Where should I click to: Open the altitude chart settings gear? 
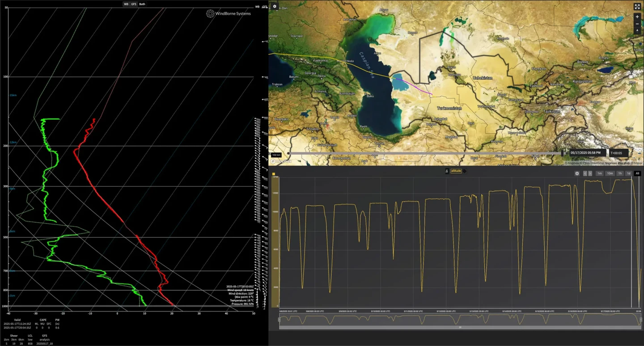pos(577,173)
